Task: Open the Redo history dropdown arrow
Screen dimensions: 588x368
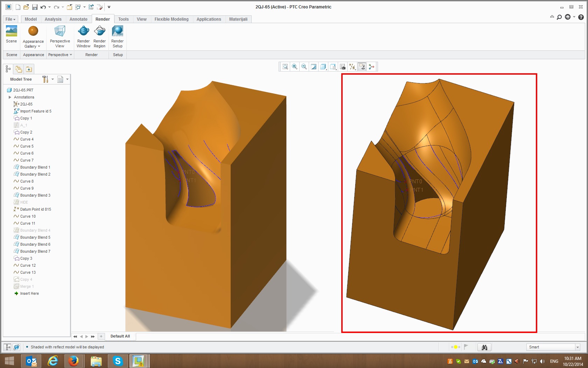Action: point(63,7)
